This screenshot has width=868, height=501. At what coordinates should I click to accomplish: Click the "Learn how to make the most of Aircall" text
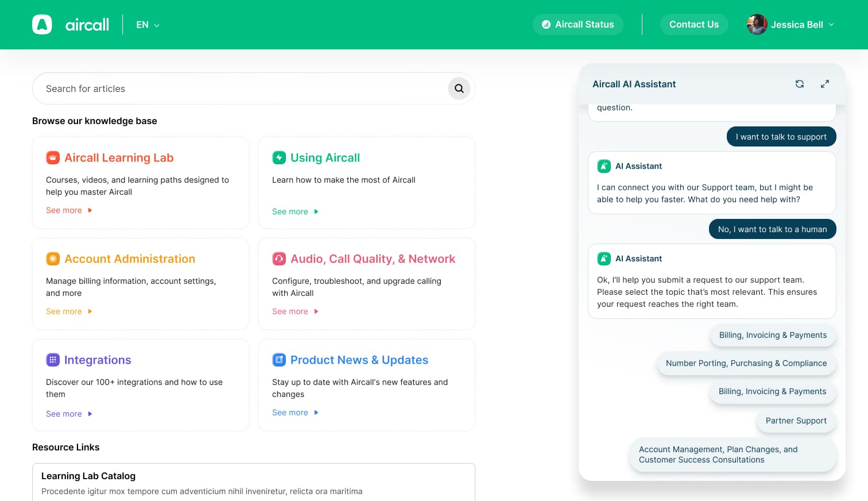click(x=344, y=180)
